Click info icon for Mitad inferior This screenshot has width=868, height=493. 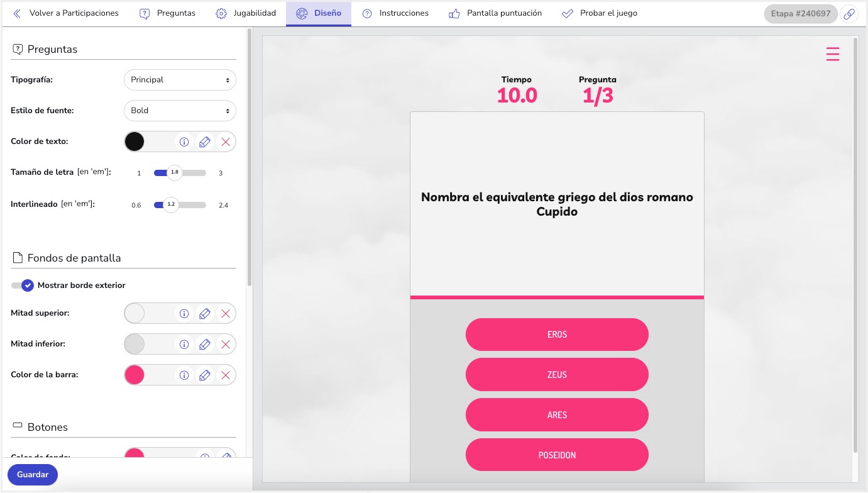tap(184, 345)
